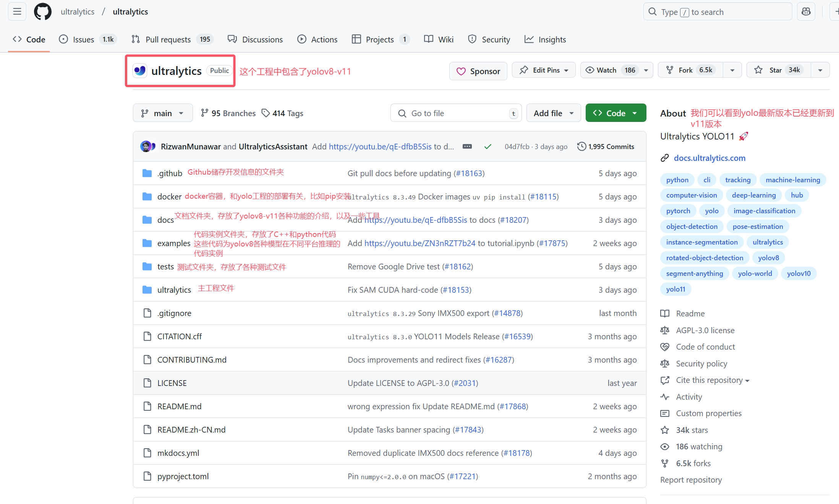Open the docs.ultralytics.com link
Viewport: 839px width, 504px height.
pos(709,158)
